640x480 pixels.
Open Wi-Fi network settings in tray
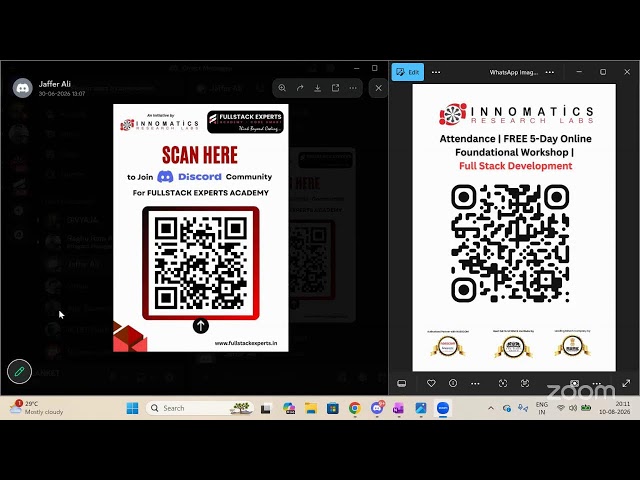[561, 408]
